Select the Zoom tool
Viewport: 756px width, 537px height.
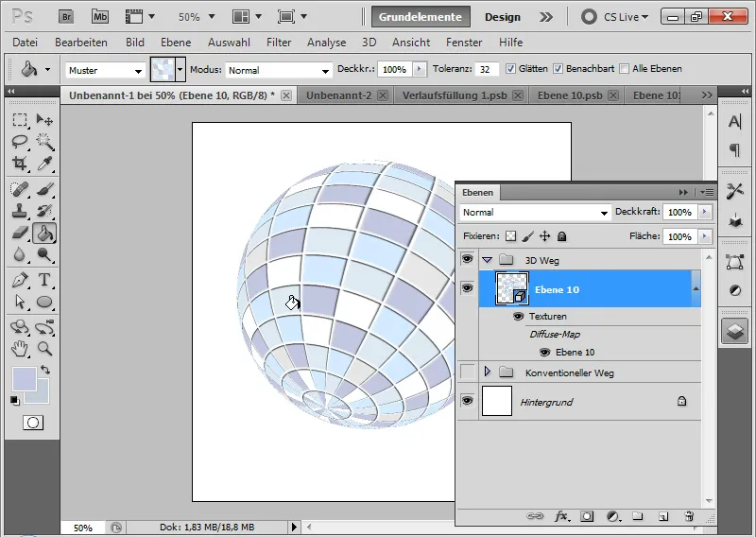click(44, 348)
